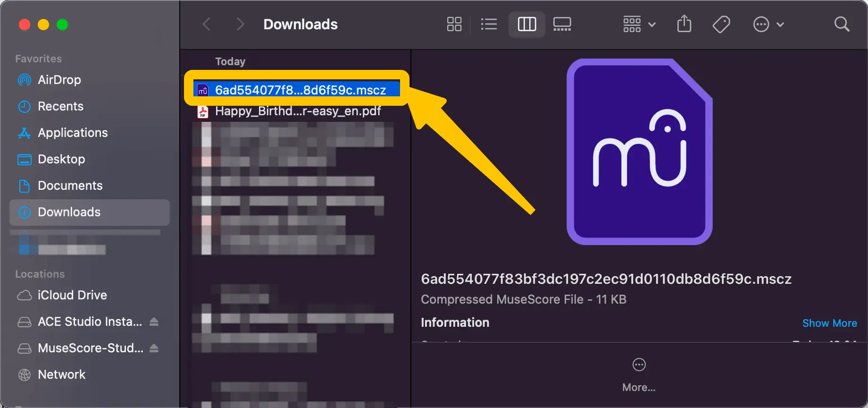Viewport: 868px width, 408px height.
Task: Click the Compressed MuseScore File size line
Action: point(524,299)
